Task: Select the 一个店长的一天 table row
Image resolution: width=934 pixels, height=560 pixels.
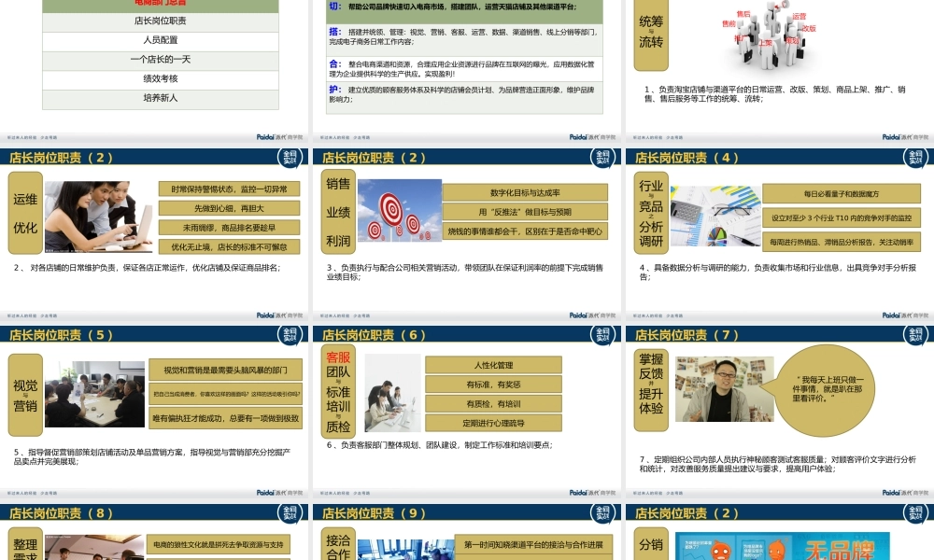Action: 161,60
